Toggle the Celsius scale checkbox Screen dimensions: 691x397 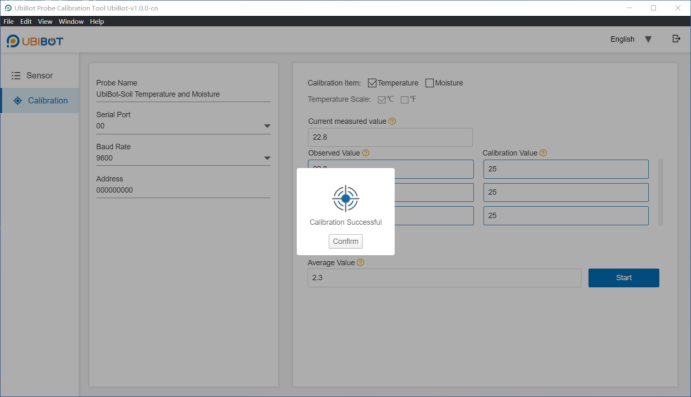pos(382,100)
